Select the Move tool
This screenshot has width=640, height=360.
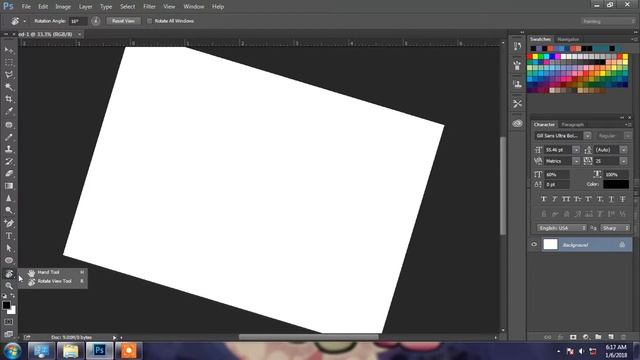[x=9, y=50]
